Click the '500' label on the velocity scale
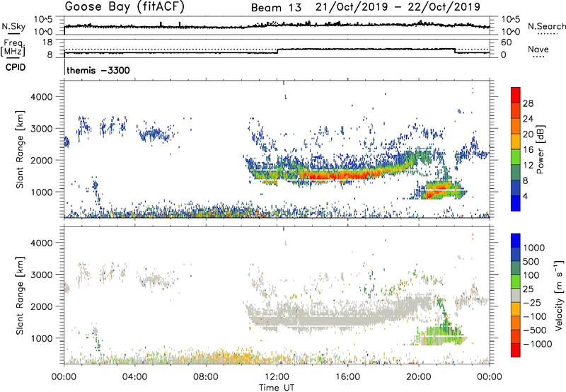 pos(531,262)
